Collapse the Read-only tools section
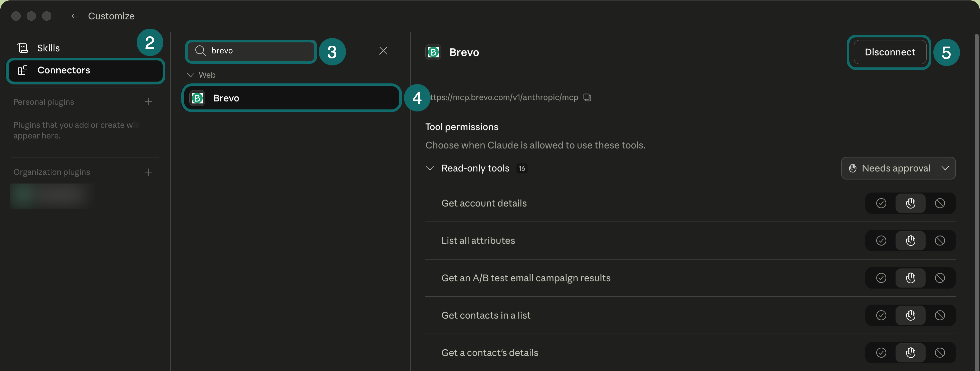980x371 pixels. 430,168
